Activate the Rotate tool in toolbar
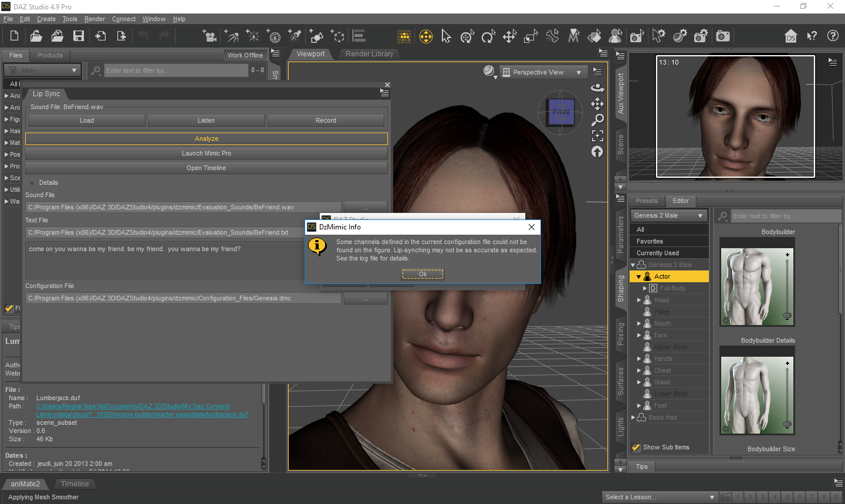Screen dimensions: 845x504 click(x=488, y=36)
